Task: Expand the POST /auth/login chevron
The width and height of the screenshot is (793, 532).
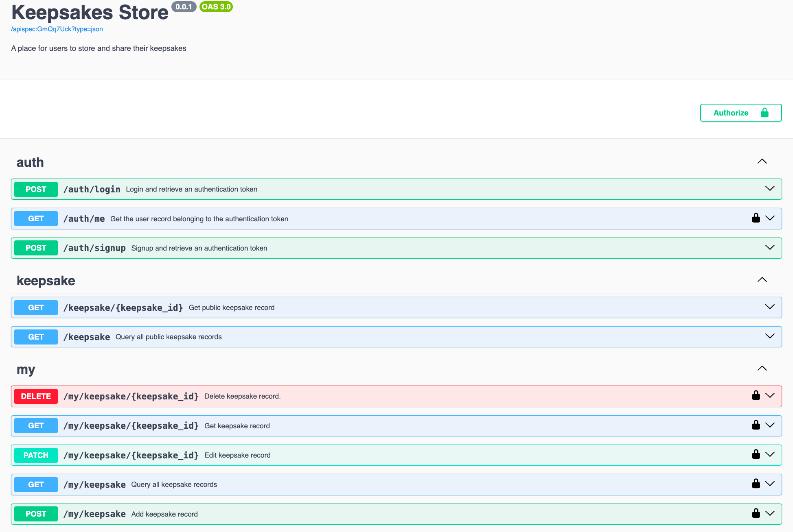Action: [x=770, y=189]
